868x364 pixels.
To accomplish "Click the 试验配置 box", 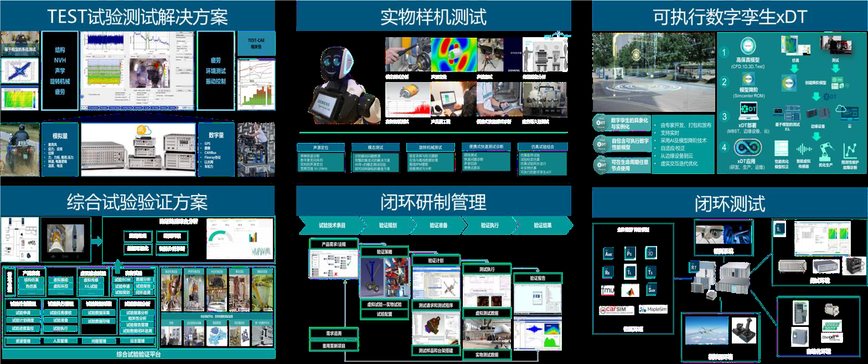I will tap(384, 314).
